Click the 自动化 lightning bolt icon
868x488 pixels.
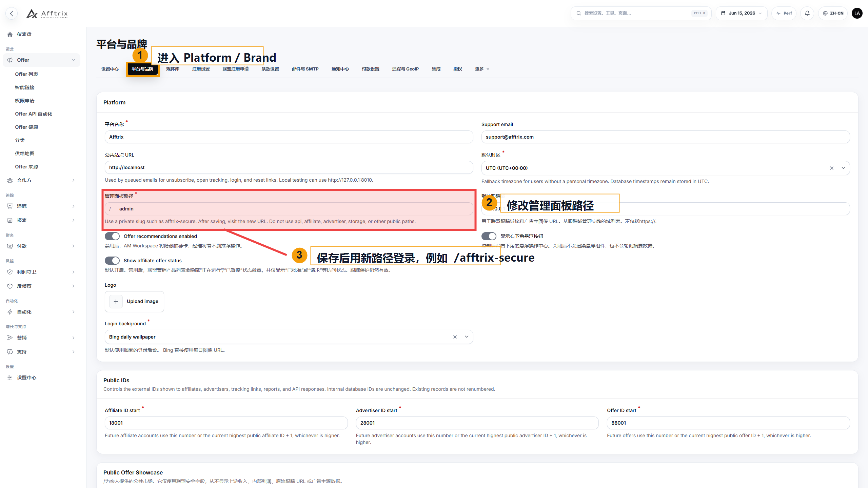(10, 312)
